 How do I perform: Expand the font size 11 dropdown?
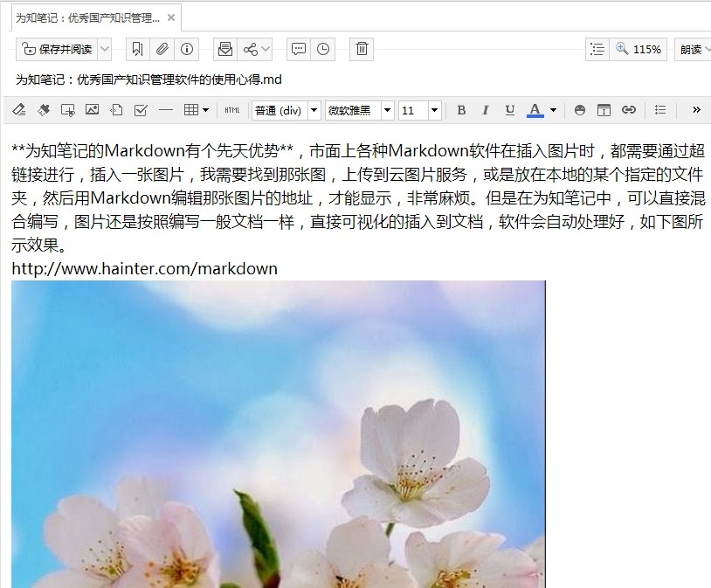click(434, 110)
